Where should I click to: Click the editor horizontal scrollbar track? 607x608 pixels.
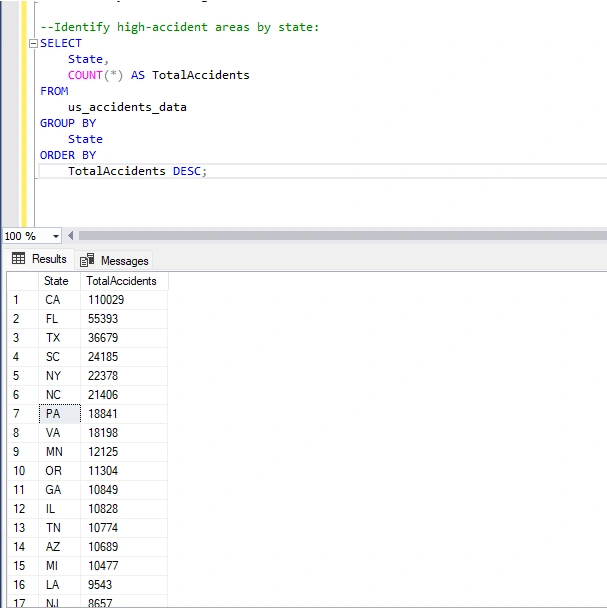342,236
